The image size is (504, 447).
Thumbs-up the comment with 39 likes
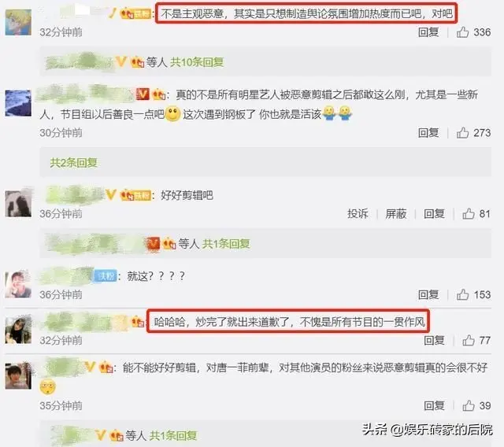pos(469,405)
